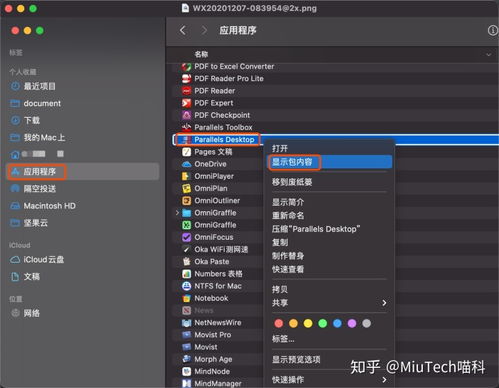Image resolution: width=499 pixels, height=388 pixels.
Task: Choose 压缩"Parallels Desktop" menu entry
Action: pos(329,229)
